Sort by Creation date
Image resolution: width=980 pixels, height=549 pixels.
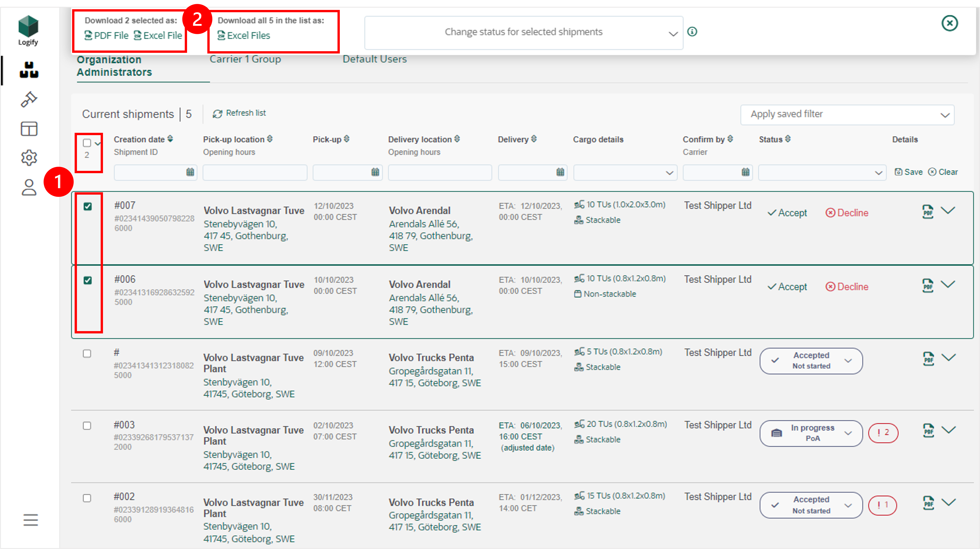tap(170, 139)
